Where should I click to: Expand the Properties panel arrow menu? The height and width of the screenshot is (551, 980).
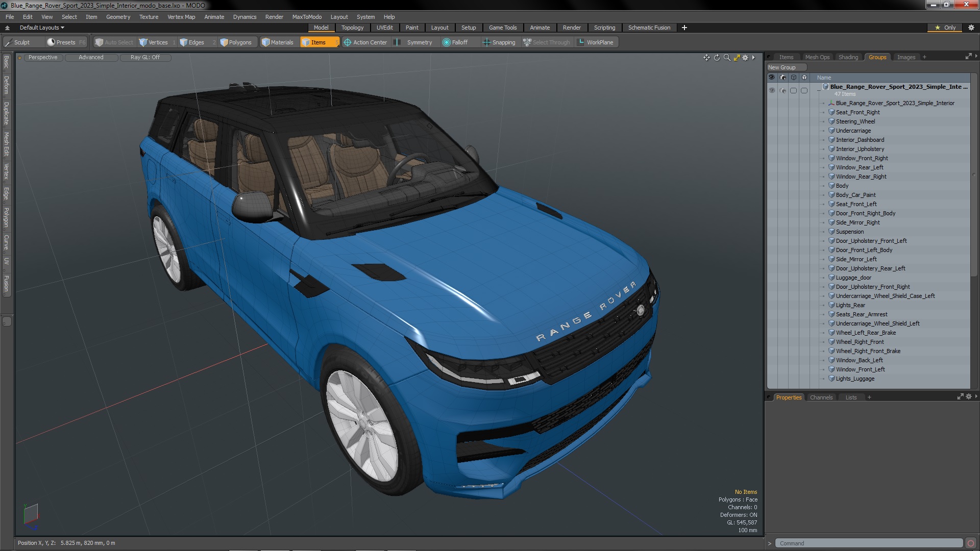tap(976, 396)
